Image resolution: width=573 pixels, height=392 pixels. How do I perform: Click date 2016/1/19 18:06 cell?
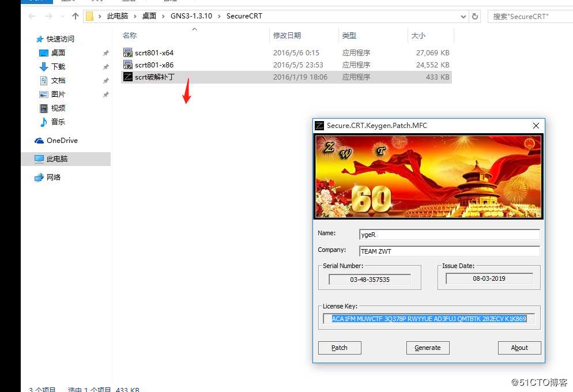(300, 77)
